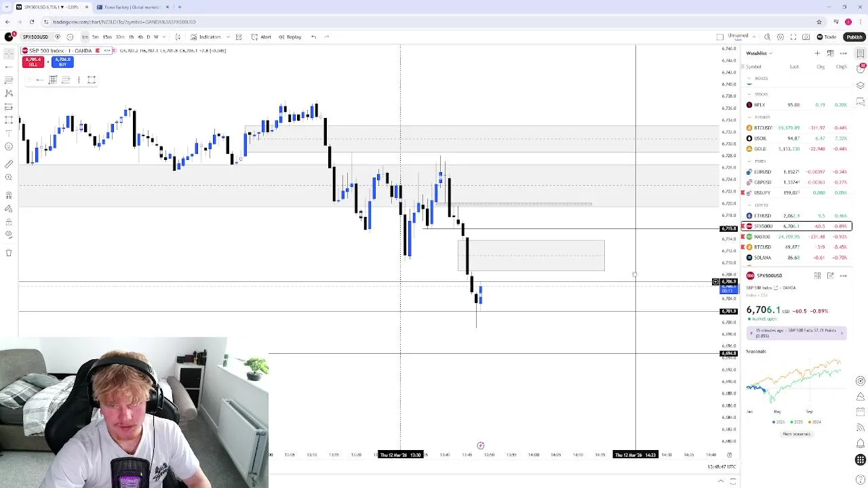Screen dimensions: 868x488
Task: Open the emoji icons tool
Action: pos(9,146)
